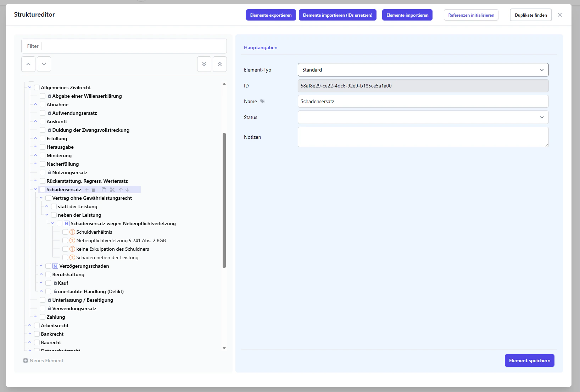Click lock icon next to Kauf
Screen dimensions: 580x392
[x=55, y=283]
